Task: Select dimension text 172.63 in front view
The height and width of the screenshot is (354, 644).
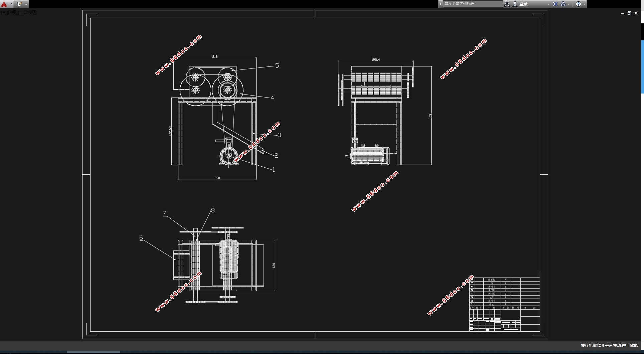Action: pyautogui.click(x=170, y=131)
